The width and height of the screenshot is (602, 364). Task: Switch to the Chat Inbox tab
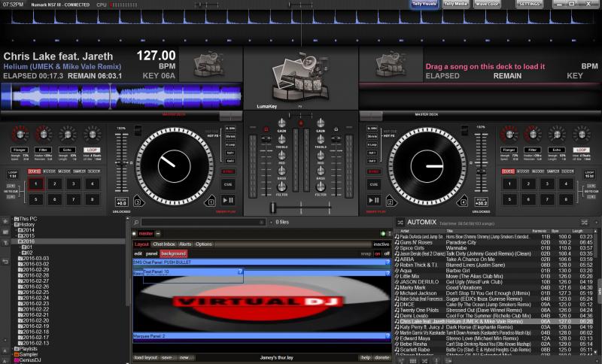pyautogui.click(x=163, y=244)
